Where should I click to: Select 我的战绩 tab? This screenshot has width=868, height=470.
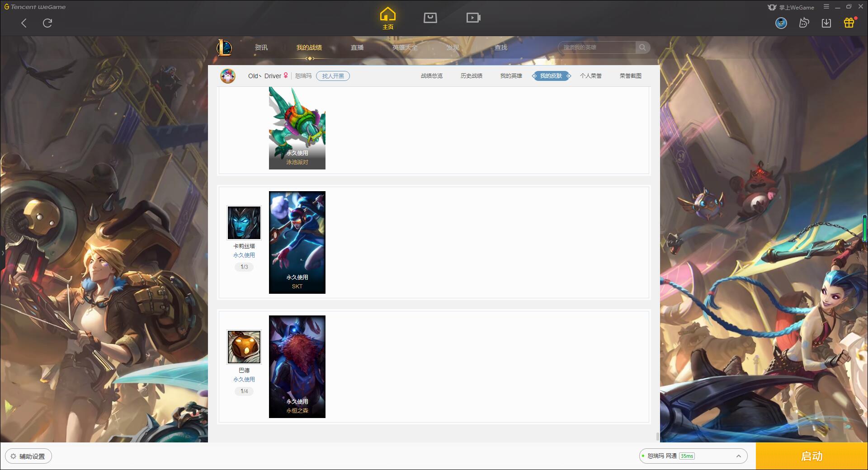coord(309,47)
